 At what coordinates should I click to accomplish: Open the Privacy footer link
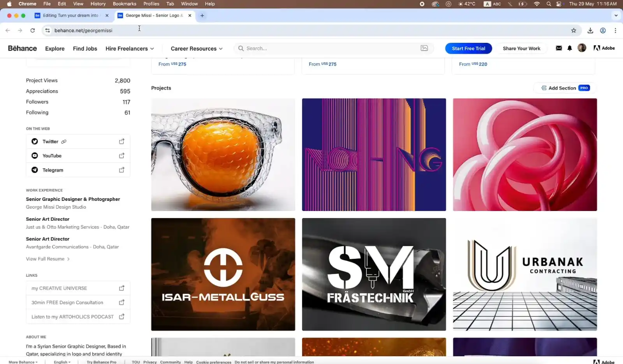tap(150, 362)
